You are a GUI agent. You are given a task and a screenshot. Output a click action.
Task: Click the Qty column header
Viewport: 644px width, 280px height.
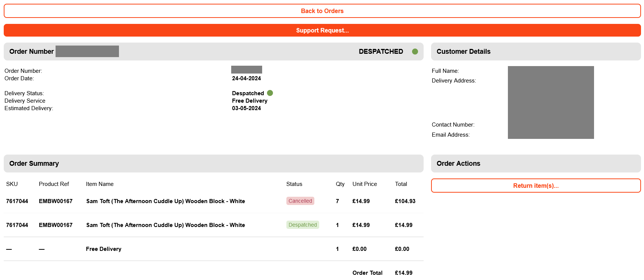tap(340, 184)
